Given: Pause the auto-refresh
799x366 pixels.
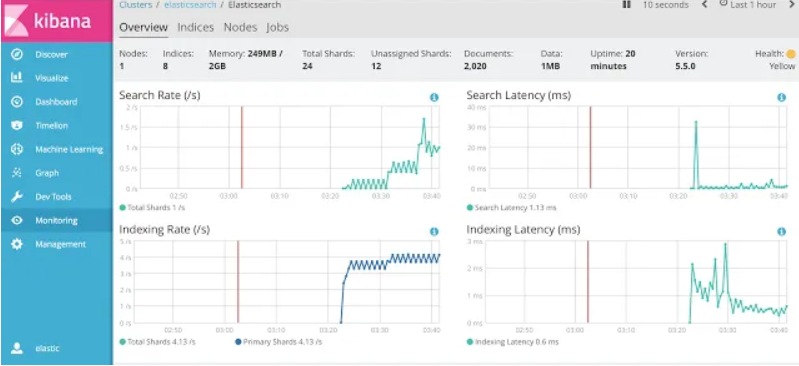Looking at the screenshot, I should (627, 5).
